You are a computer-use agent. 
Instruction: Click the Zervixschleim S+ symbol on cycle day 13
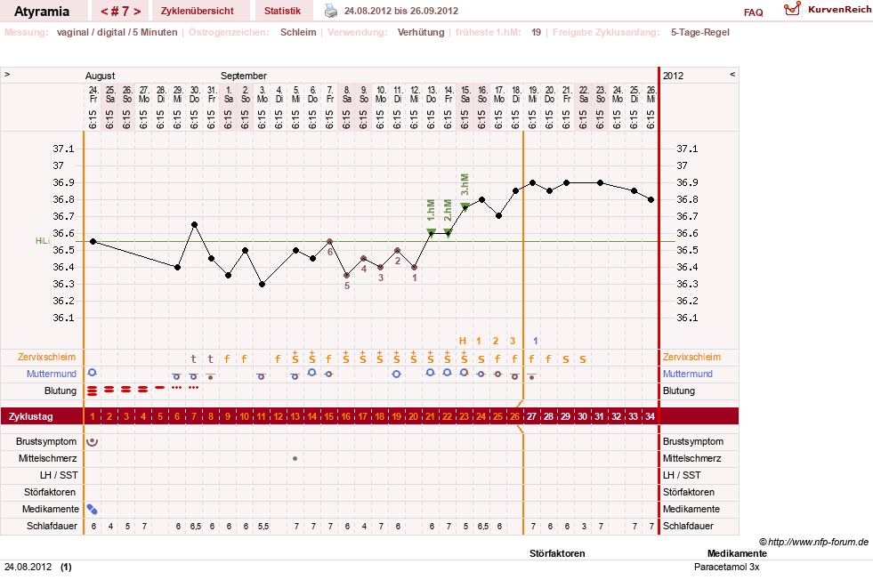pyautogui.click(x=295, y=357)
